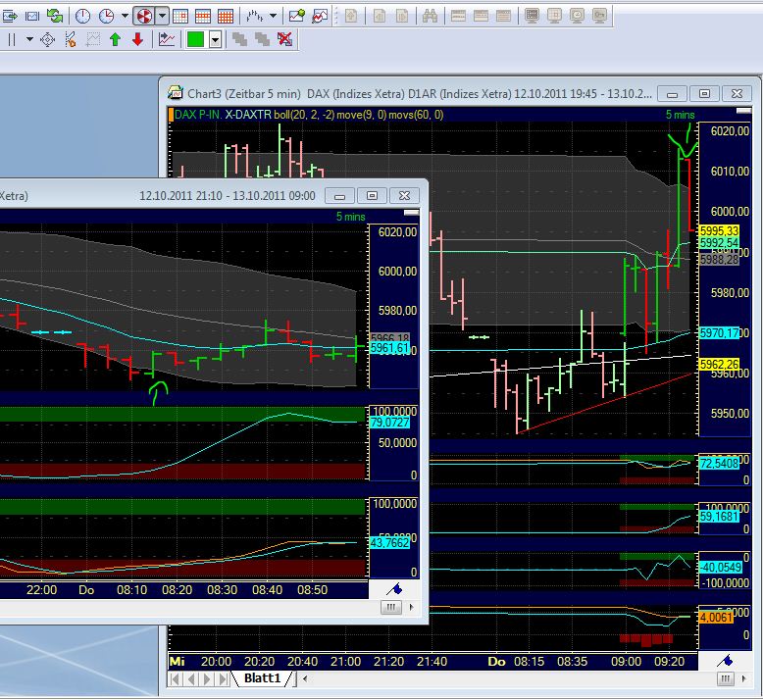The image size is (763, 700).
Task: Toggle the red pie chart button
Action: (143, 16)
